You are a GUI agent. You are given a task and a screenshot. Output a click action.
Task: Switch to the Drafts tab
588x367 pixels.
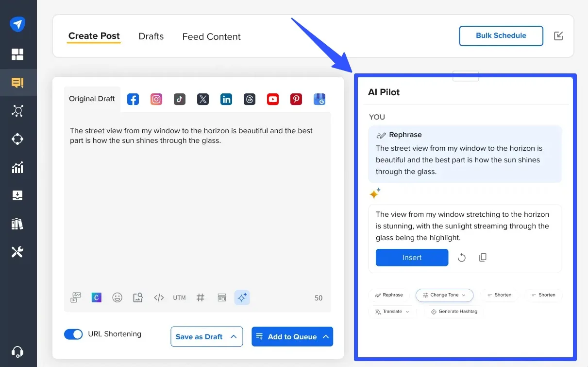[151, 36]
